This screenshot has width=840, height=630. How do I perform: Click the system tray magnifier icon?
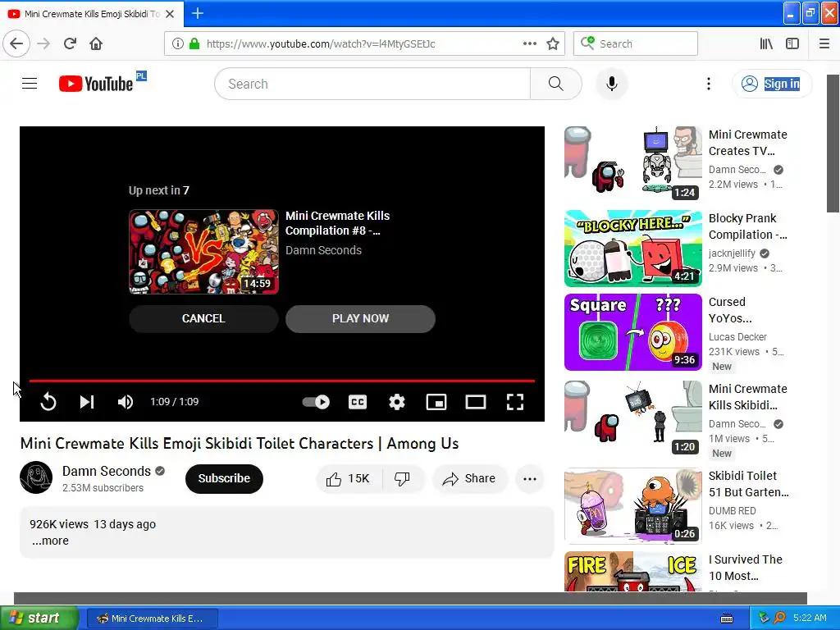(779, 618)
